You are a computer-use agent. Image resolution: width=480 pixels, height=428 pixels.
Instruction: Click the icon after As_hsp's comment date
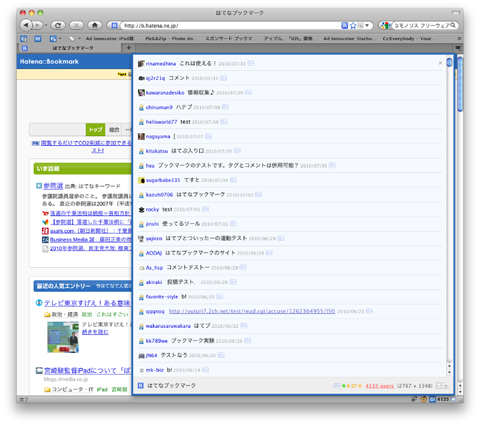click(x=243, y=267)
